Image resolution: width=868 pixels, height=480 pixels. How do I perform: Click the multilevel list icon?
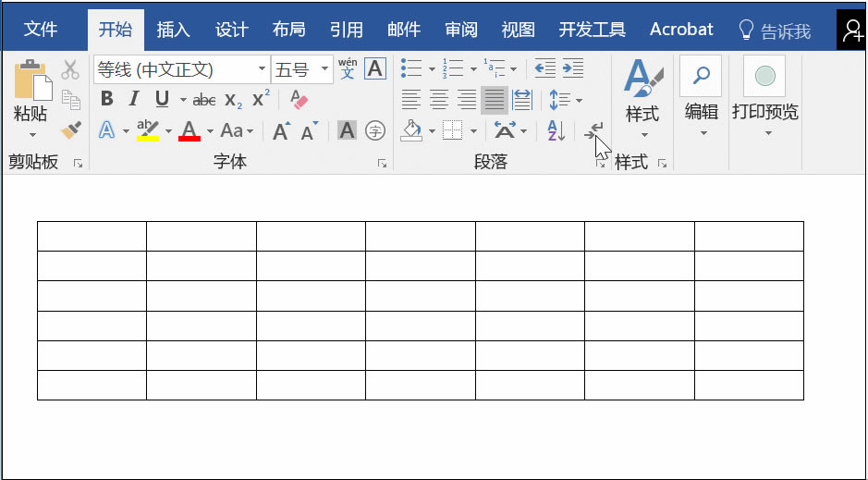click(495, 68)
